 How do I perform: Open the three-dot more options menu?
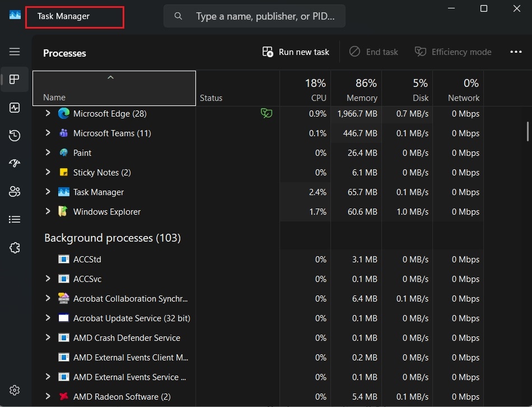516,52
